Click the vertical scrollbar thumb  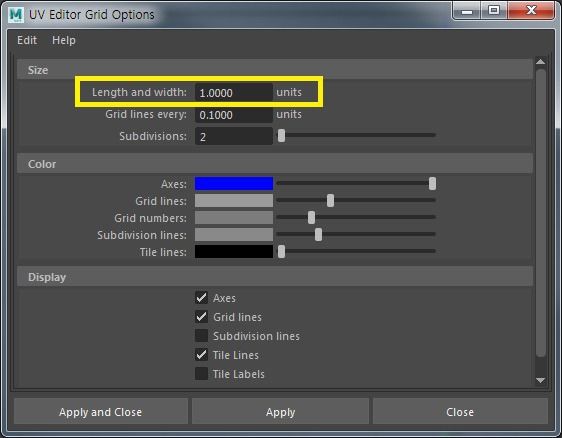click(540, 213)
